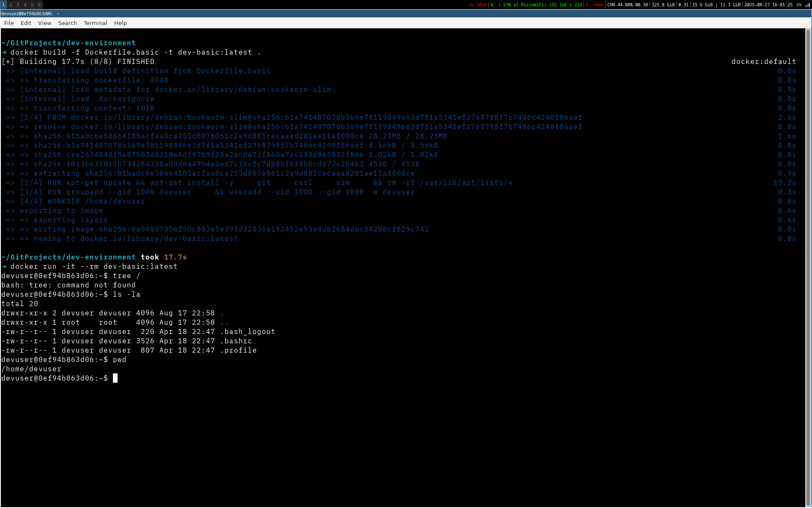Click the 325.8 GiB disk status

(663, 5)
